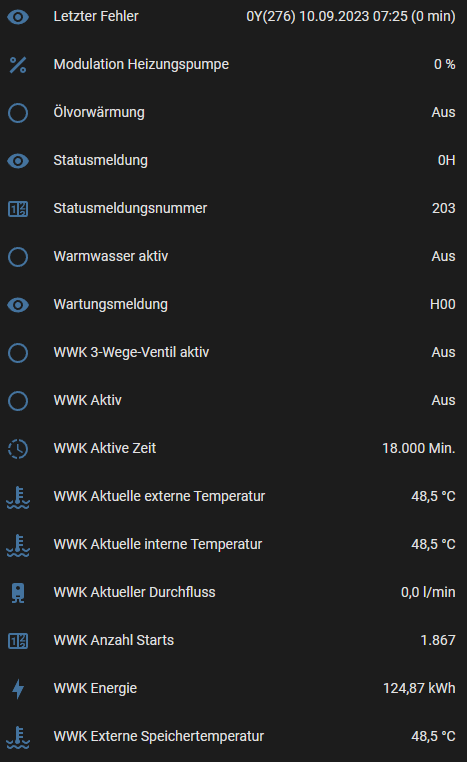Click the circle icon next to Ölvorwärmung
Screen dimensions: 467x762
[x=18, y=113]
